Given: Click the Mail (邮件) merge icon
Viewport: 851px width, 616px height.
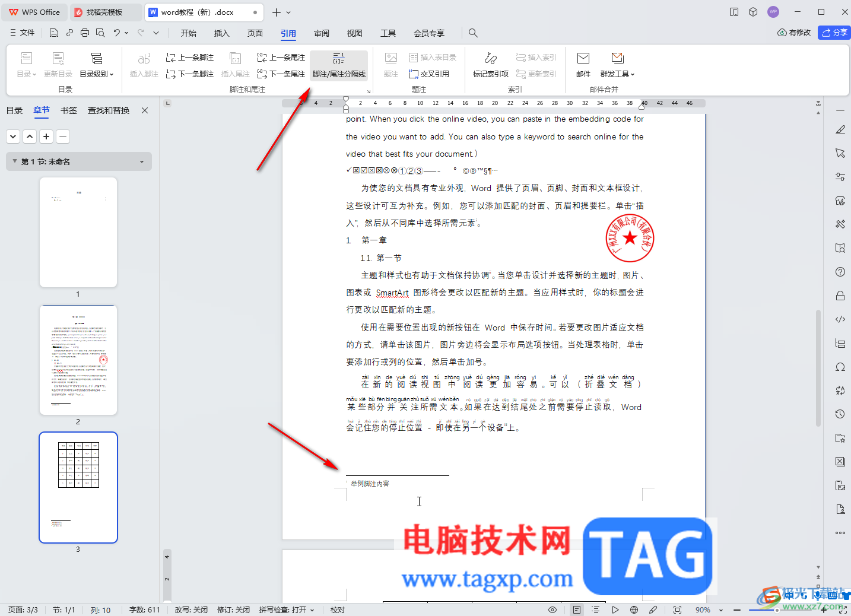Looking at the screenshot, I should coord(583,65).
